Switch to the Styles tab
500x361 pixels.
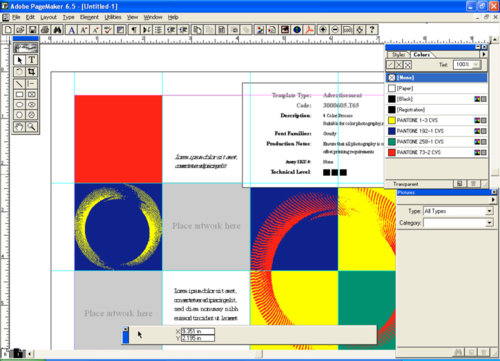click(398, 54)
